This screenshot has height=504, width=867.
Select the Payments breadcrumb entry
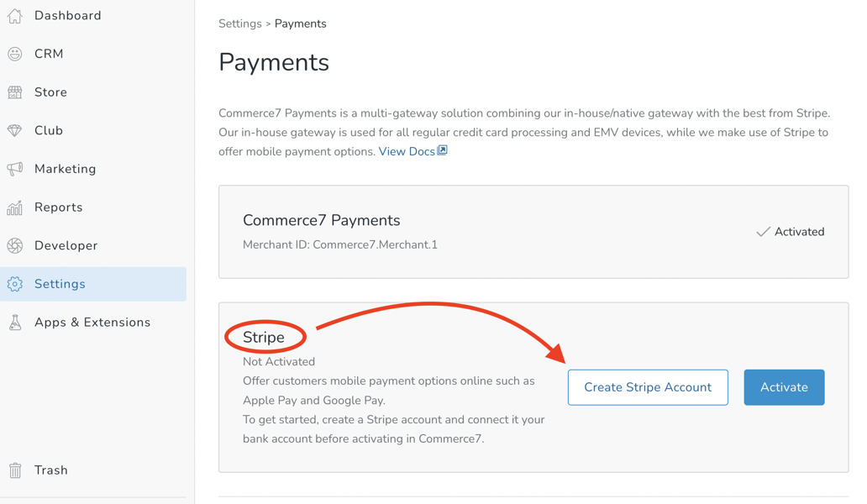(300, 24)
